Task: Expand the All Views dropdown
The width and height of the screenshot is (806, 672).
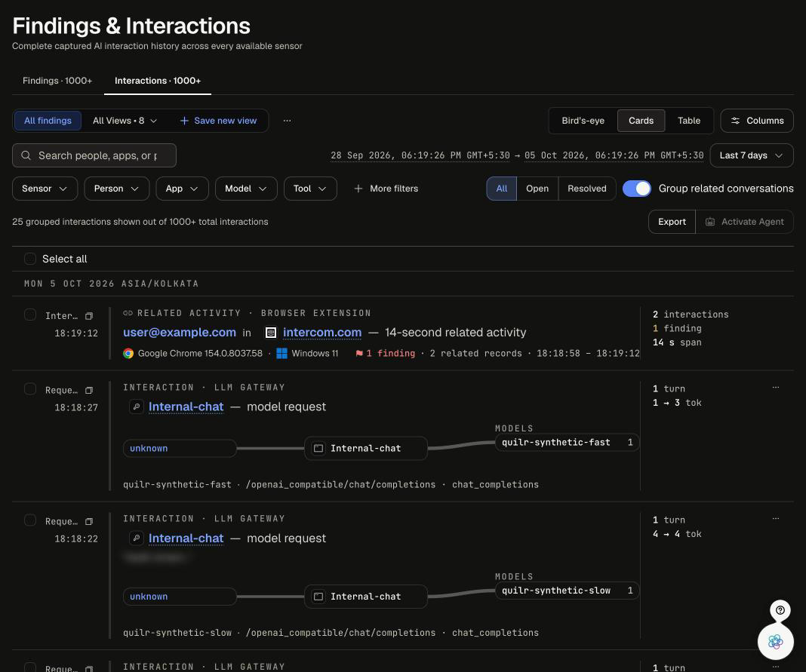Action: tap(125, 121)
